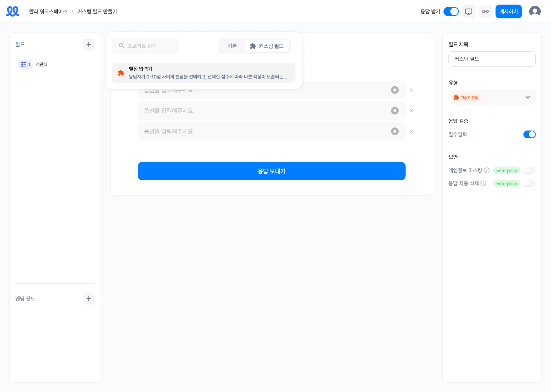The width and height of the screenshot is (551, 392).
Task: Remove second option with X icon
Action: (412, 111)
